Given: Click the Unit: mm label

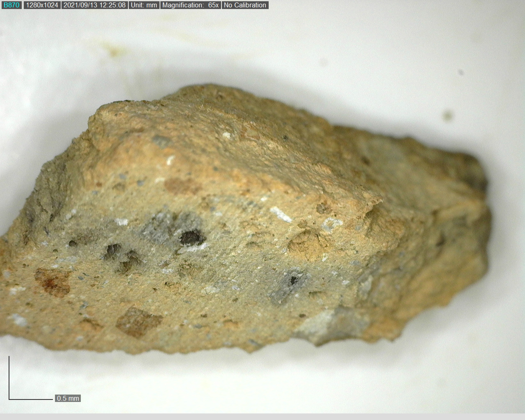Looking at the screenshot, I should (x=144, y=5).
